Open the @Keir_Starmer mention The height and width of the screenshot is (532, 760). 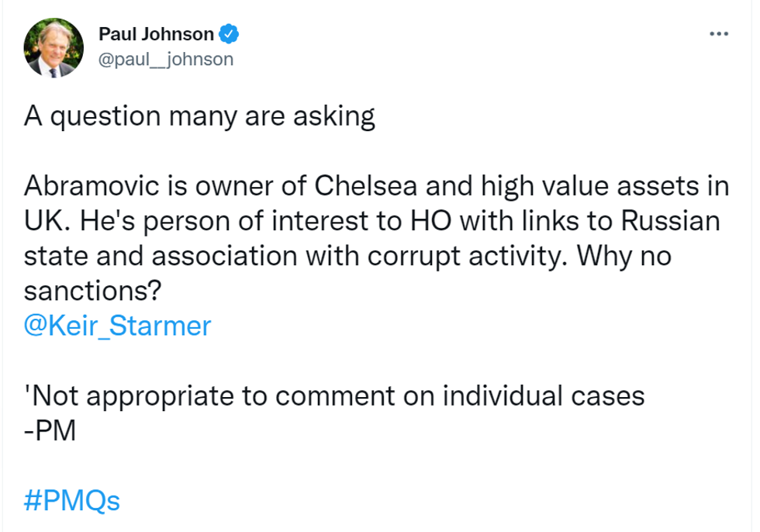tap(117, 326)
